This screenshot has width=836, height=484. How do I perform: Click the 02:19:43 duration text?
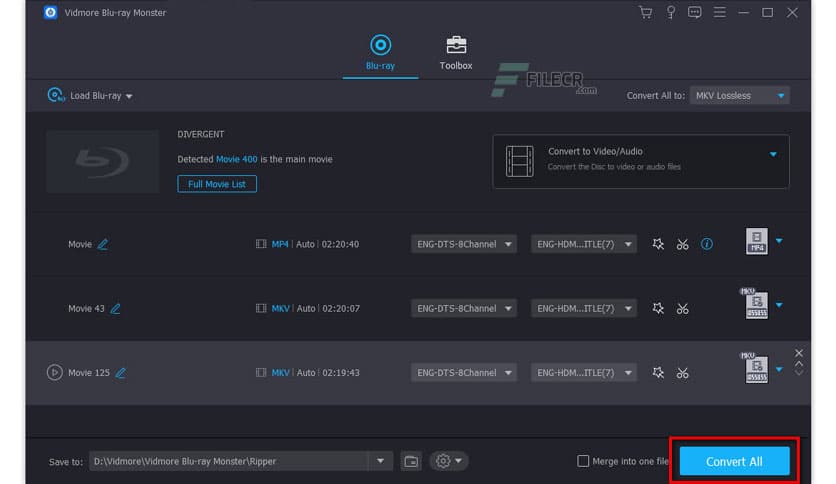[341, 373]
